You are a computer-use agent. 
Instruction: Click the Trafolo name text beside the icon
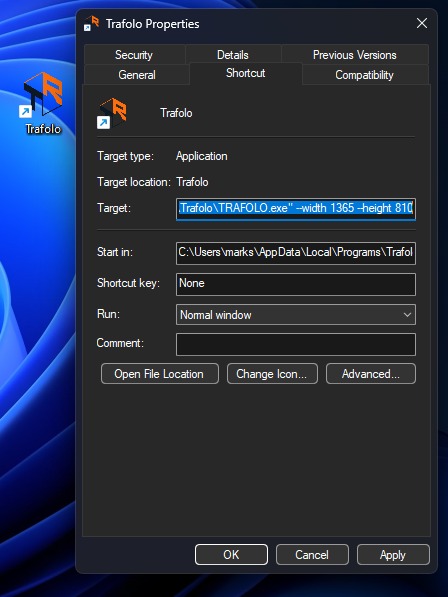coord(176,113)
